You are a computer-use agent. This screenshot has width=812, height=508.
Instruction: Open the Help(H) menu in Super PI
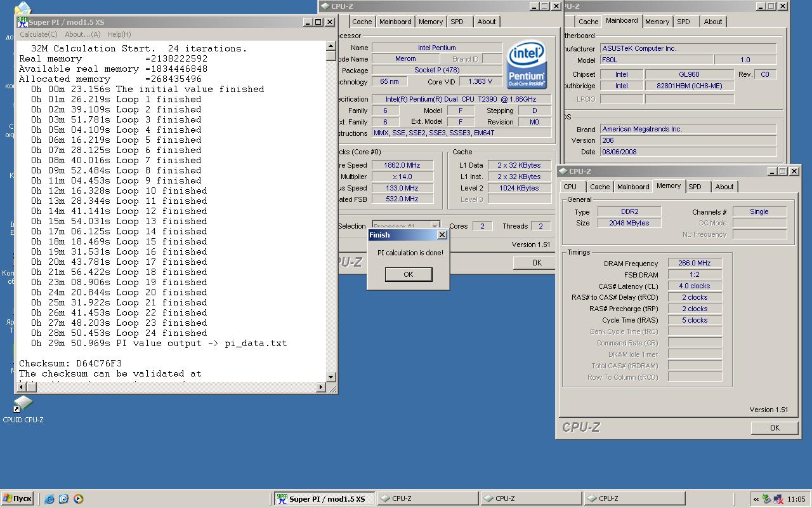[119, 34]
